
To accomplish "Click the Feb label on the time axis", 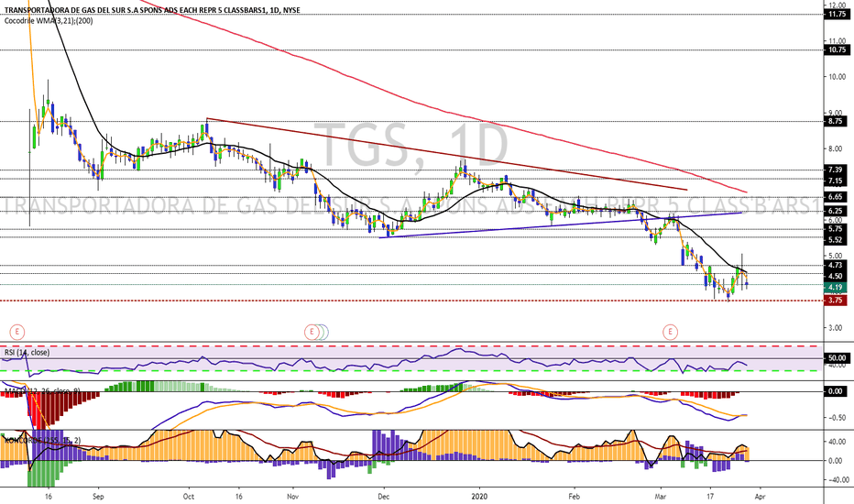I will (574, 497).
